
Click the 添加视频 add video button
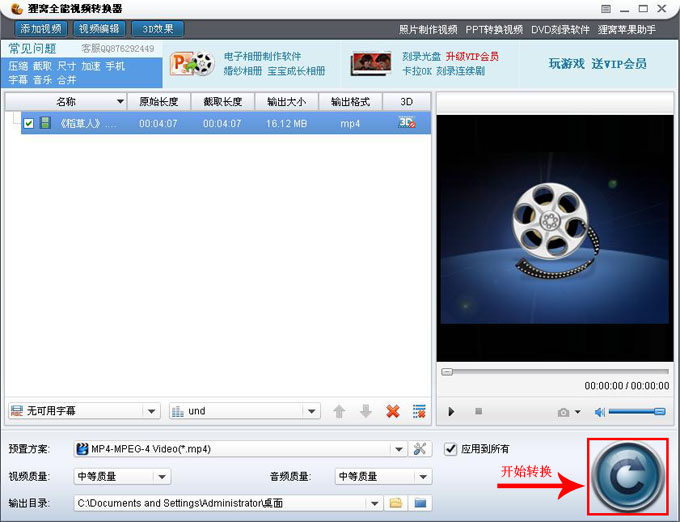(41, 29)
